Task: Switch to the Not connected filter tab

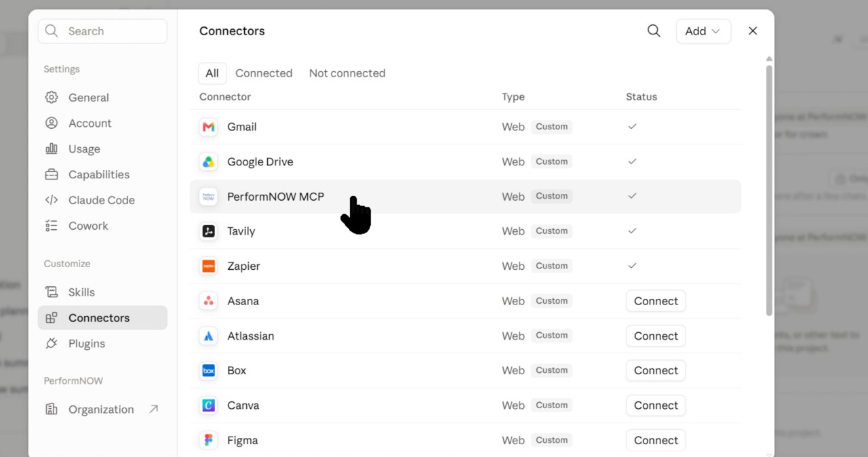Action: click(x=347, y=73)
